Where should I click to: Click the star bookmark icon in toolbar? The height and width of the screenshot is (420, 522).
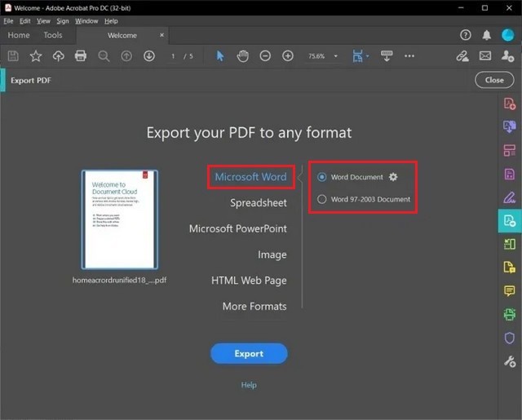click(36, 56)
